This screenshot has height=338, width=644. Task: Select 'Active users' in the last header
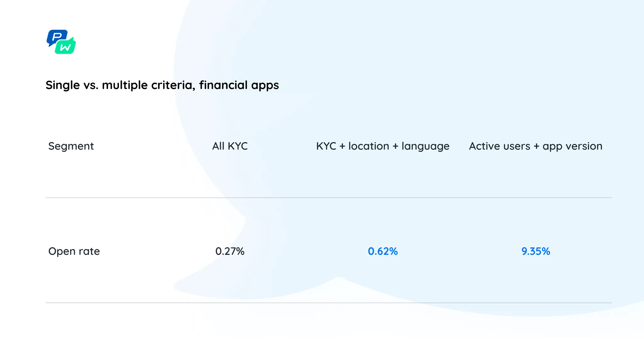coord(499,146)
